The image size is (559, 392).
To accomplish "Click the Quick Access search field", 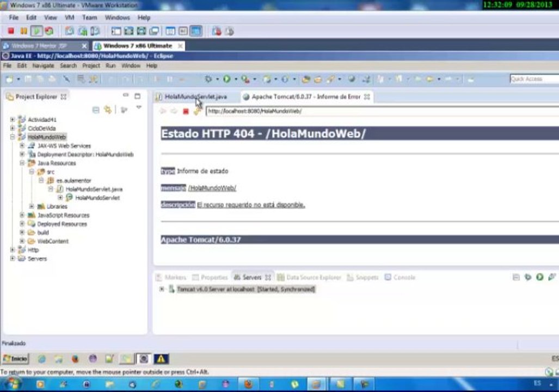I will point(534,79).
